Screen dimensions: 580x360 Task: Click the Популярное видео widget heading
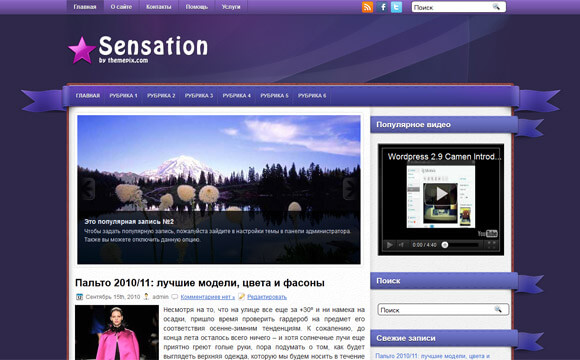click(413, 125)
